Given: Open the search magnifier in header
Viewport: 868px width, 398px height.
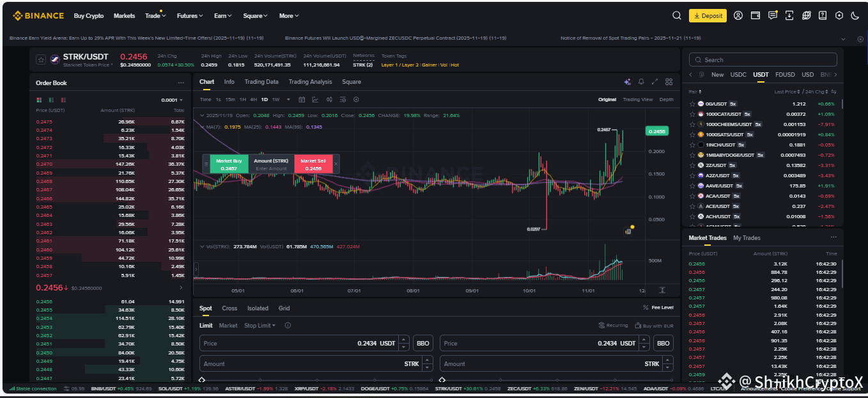Looking at the screenshot, I should [677, 15].
